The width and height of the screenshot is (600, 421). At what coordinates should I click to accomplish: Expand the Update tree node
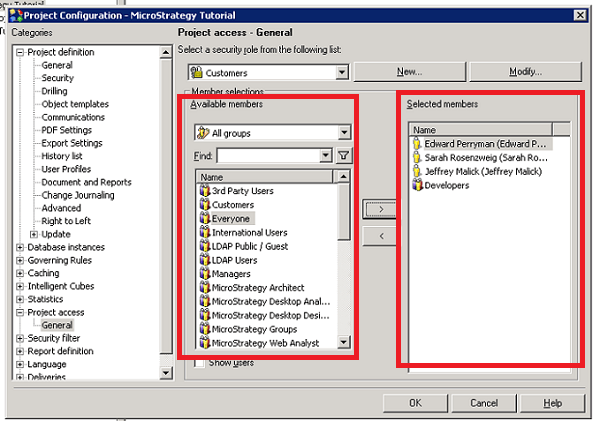pos(34,234)
